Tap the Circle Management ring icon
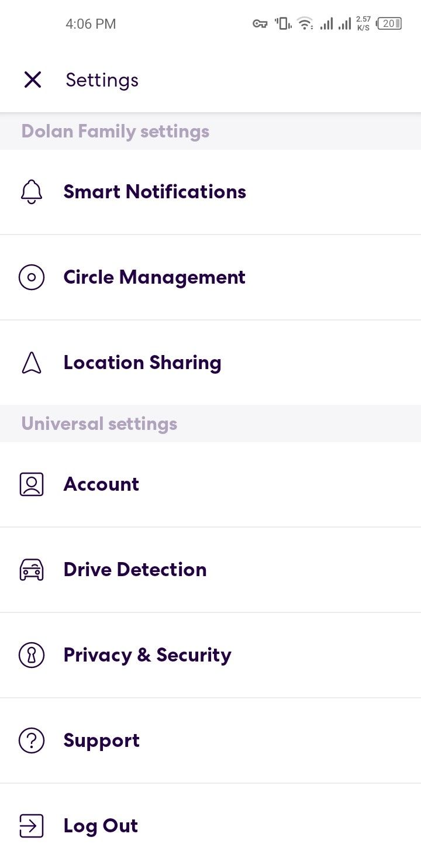Image resolution: width=421 pixels, height=868 pixels. click(32, 277)
